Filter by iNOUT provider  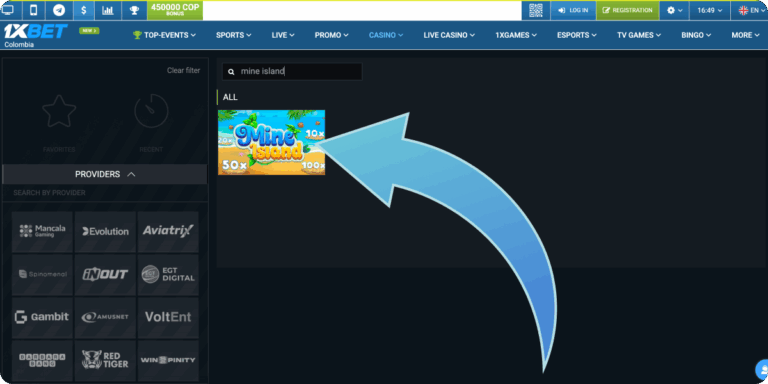pyautogui.click(x=105, y=274)
